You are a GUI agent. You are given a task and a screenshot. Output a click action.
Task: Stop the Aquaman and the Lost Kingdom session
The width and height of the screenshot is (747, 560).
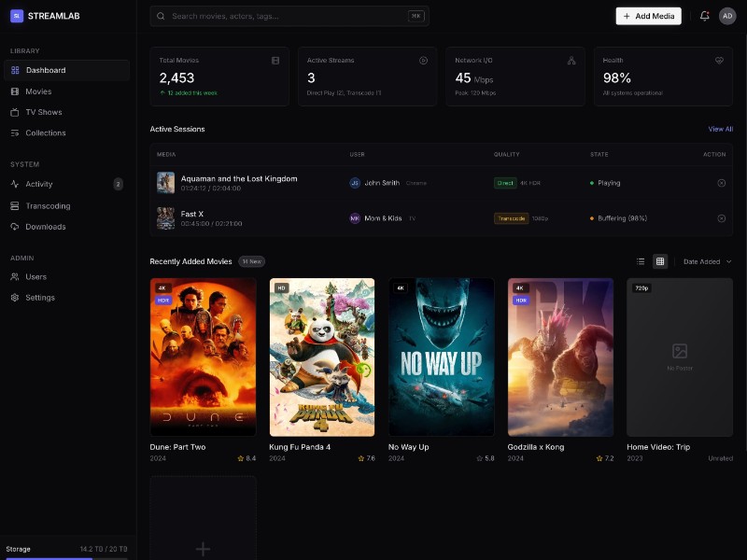[x=720, y=183]
